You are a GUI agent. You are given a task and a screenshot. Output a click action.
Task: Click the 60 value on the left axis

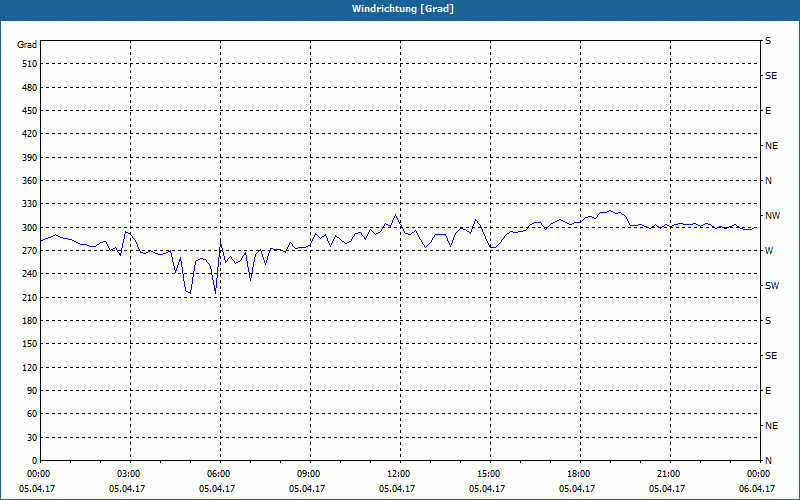pos(32,414)
